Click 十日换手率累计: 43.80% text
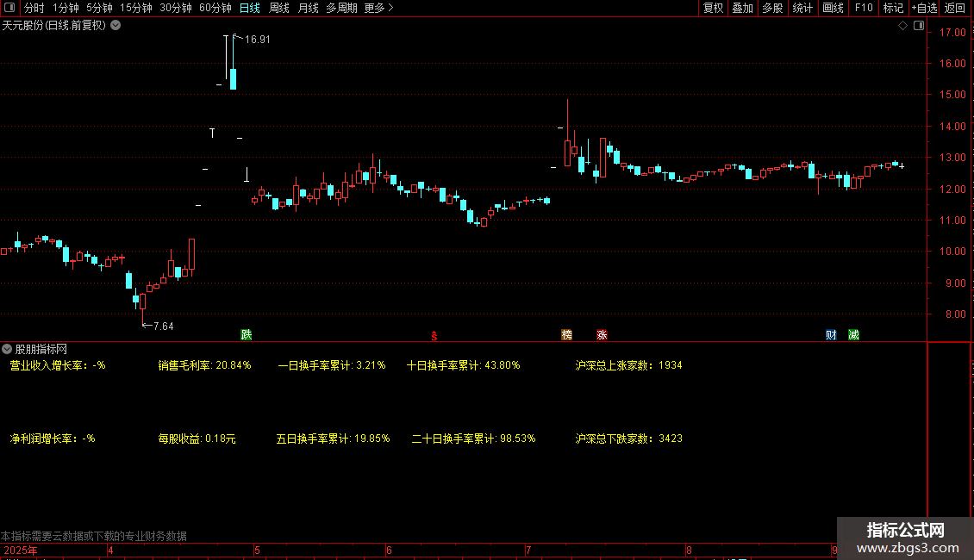 [x=464, y=365]
